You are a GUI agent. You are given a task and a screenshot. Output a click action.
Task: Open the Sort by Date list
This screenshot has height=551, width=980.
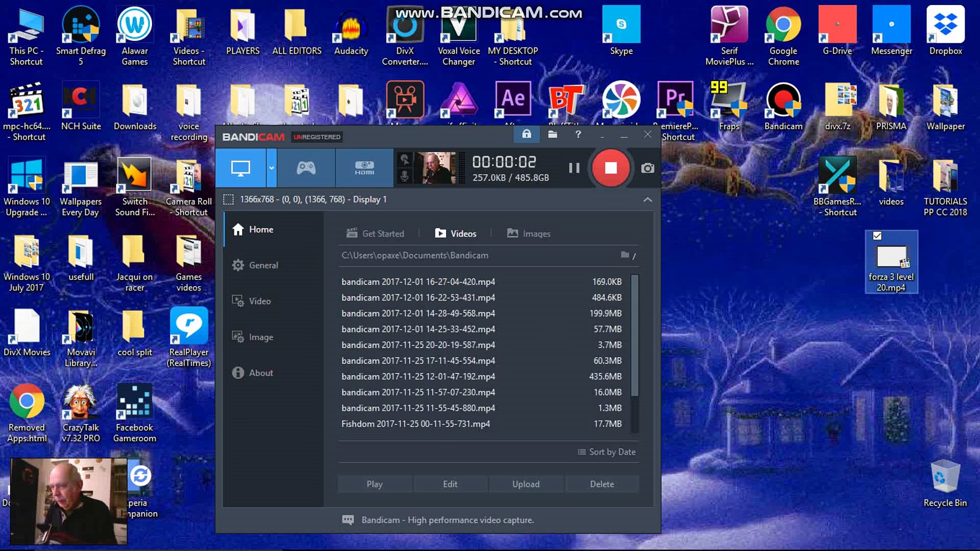(x=606, y=452)
